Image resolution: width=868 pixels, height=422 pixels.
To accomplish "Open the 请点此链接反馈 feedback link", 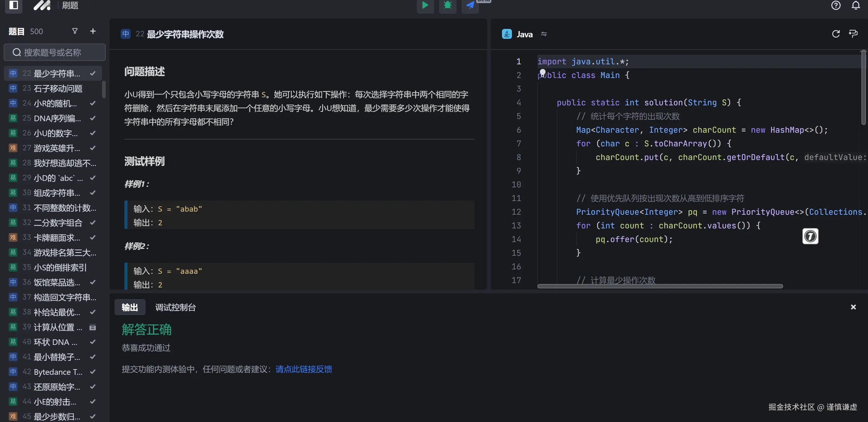I will click(x=304, y=369).
